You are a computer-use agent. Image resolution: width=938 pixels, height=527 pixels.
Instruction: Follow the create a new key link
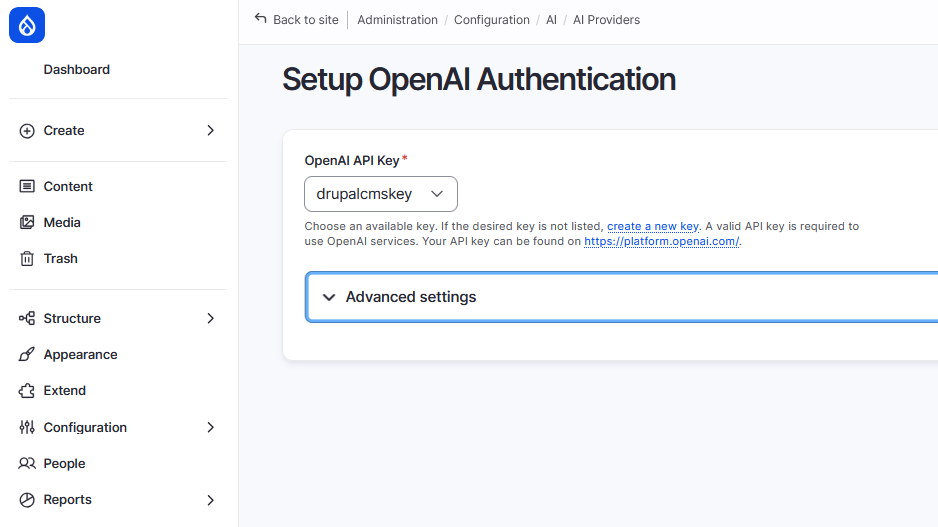pyautogui.click(x=653, y=226)
